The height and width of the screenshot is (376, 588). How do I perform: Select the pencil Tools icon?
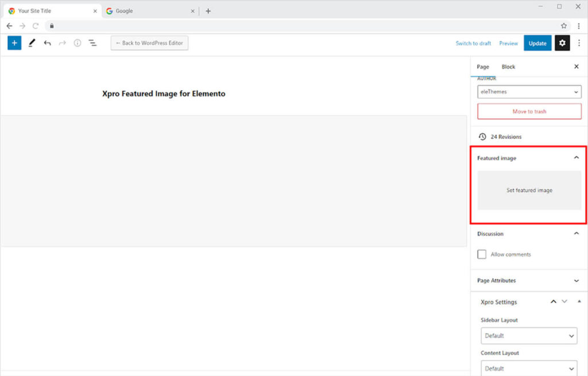coord(32,43)
